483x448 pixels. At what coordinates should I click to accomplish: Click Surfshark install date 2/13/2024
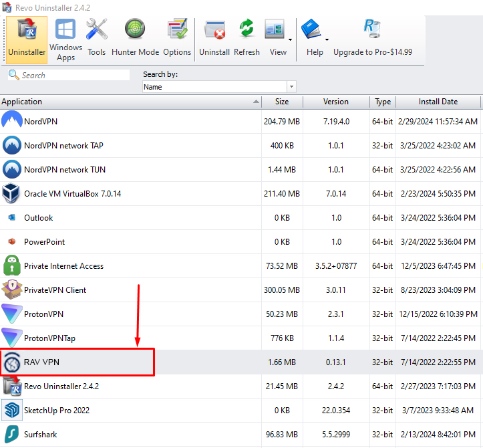(438, 435)
